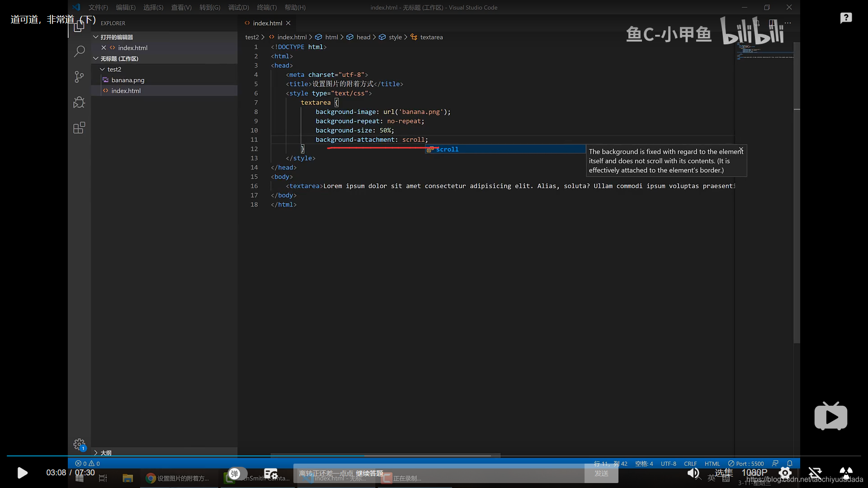The image size is (868, 488).
Task: Play the video
Action: (22, 473)
